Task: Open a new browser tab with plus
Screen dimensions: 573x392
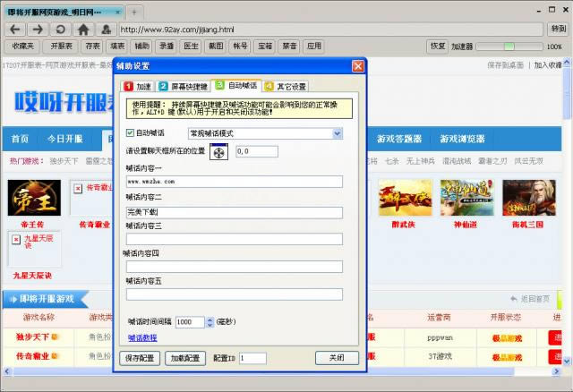Action: (134, 13)
